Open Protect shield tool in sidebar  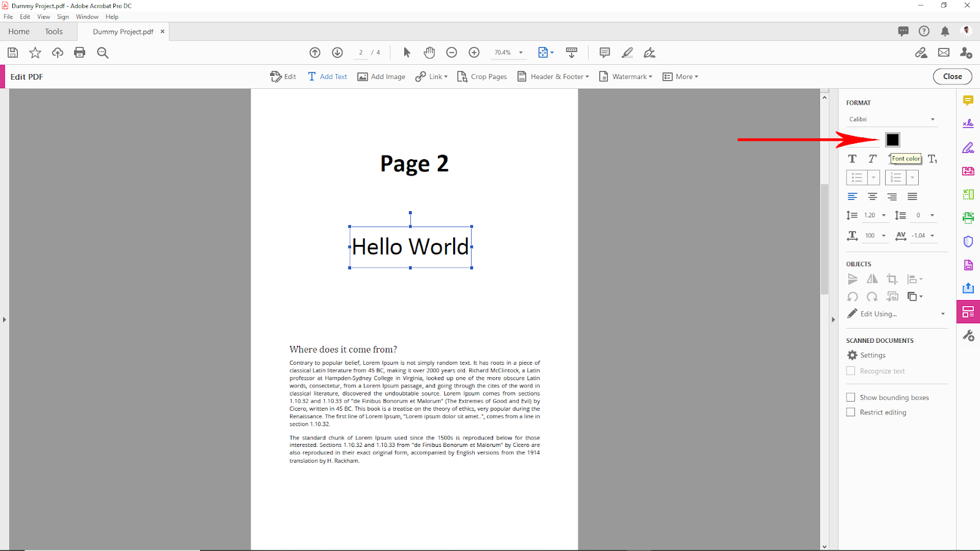[968, 241]
